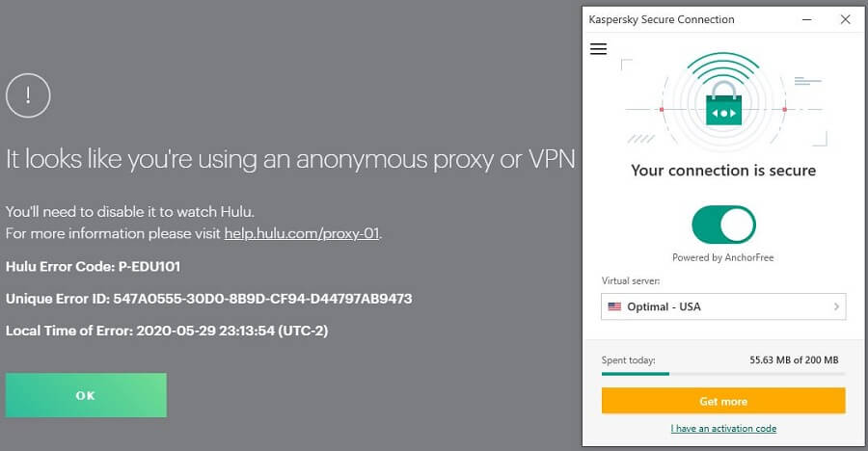Screen dimensions: 868x451
Task: Click the Kaspersky Secure Connection title bar
Action: [x=692, y=19]
